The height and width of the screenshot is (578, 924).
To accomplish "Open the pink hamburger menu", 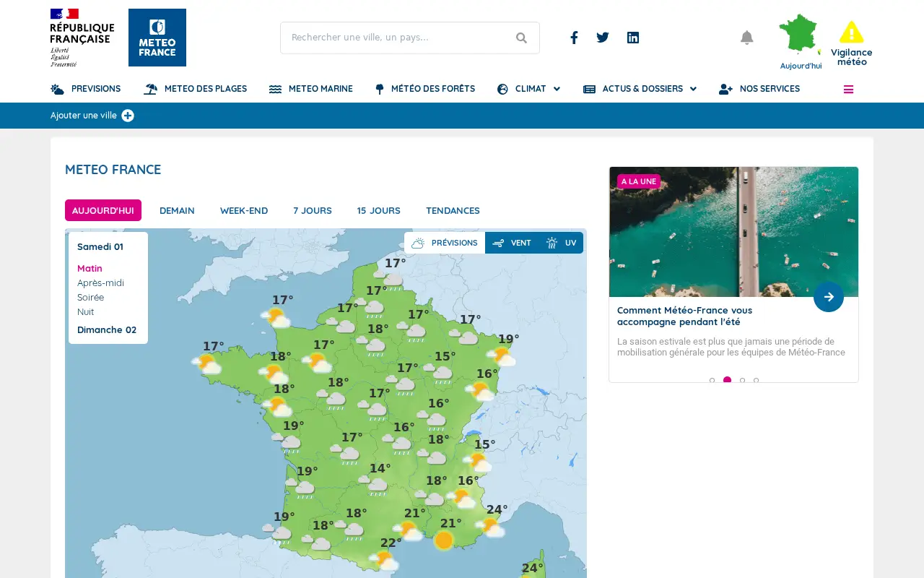I will click(x=849, y=90).
